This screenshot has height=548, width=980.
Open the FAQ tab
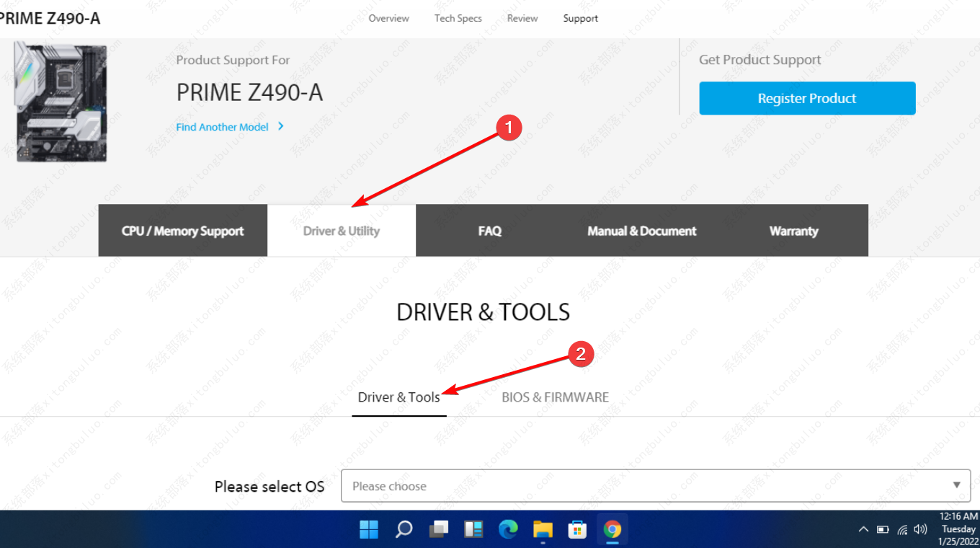[489, 231]
